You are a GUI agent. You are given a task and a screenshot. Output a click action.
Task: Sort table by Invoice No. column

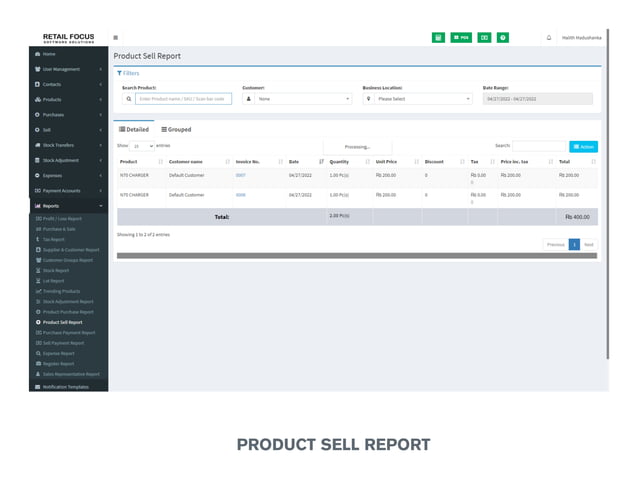click(x=259, y=162)
